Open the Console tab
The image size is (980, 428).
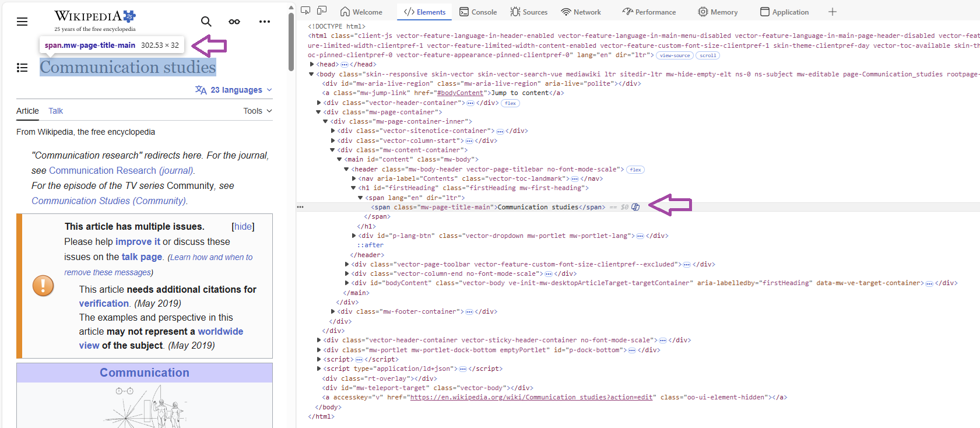pyautogui.click(x=478, y=12)
